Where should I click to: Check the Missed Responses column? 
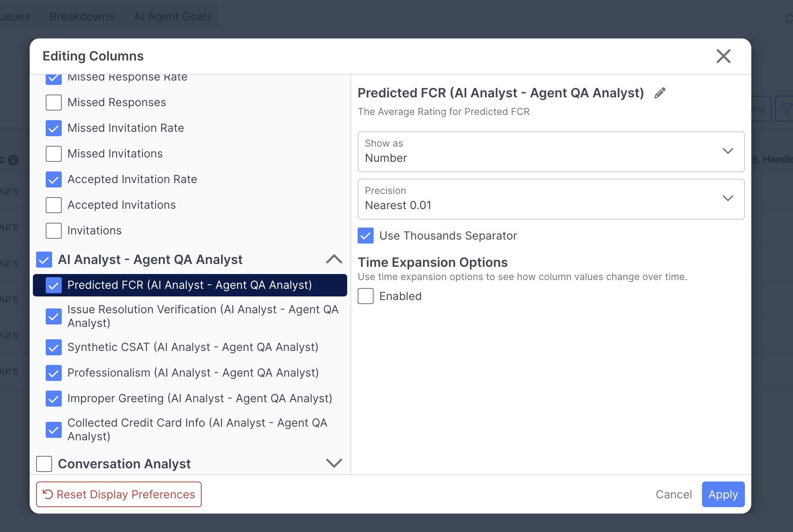(x=54, y=103)
